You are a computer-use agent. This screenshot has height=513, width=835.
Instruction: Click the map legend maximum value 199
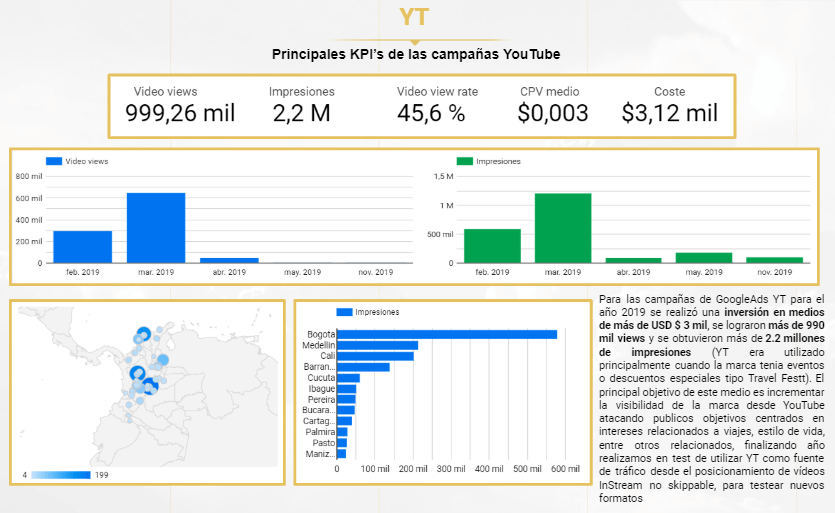pos(101,475)
